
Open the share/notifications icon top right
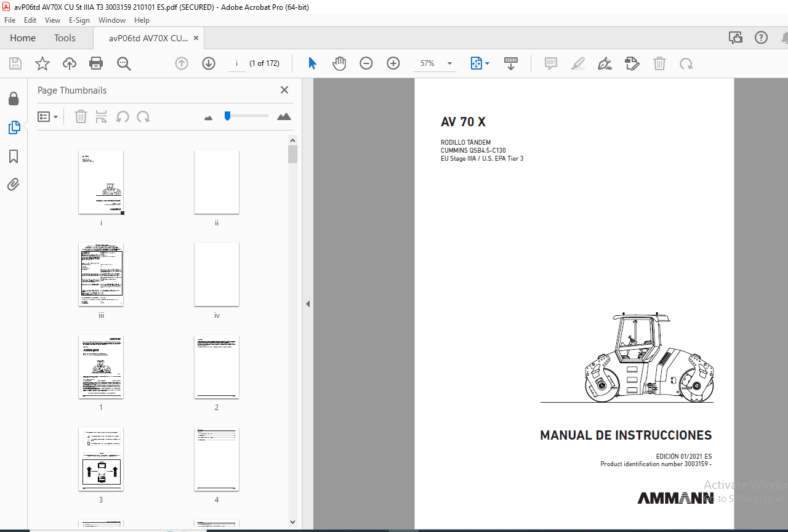pyautogui.click(x=736, y=38)
